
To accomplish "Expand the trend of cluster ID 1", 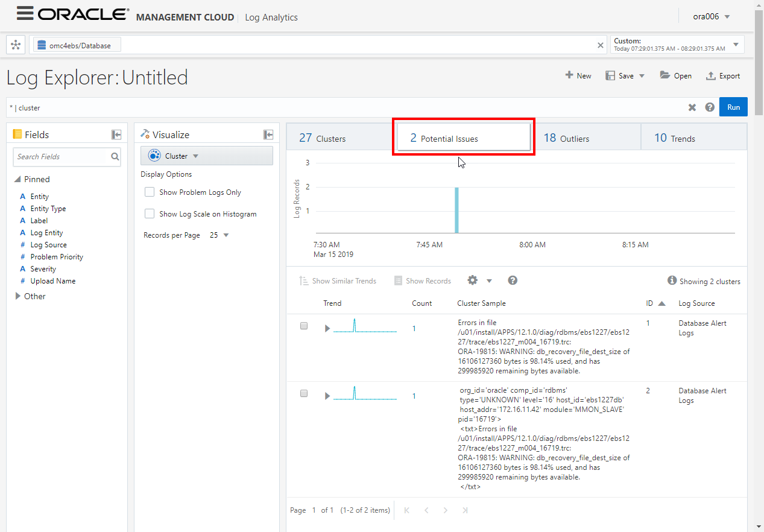I will pyautogui.click(x=328, y=329).
